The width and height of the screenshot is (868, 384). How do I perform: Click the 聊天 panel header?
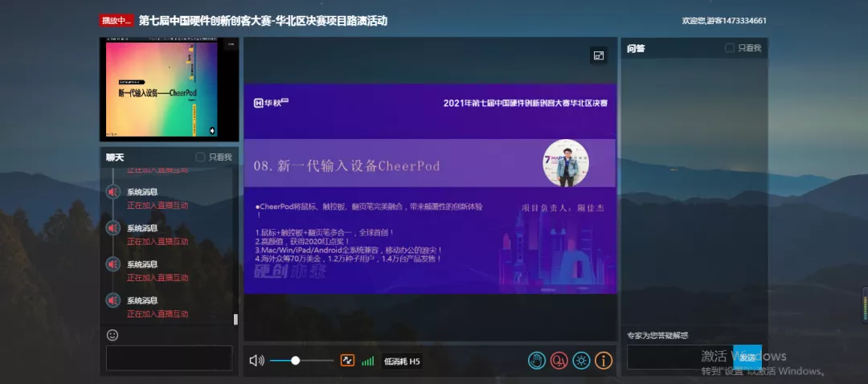tap(170, 157)
